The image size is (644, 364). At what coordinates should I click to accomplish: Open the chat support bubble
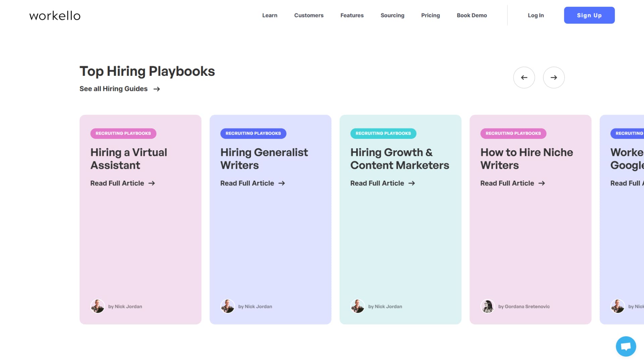pos(626,346)
